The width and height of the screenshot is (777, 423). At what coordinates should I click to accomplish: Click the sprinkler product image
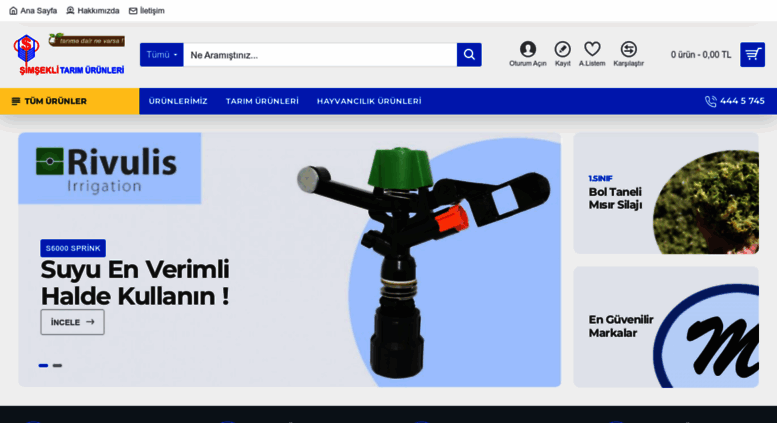click(423, 262)
